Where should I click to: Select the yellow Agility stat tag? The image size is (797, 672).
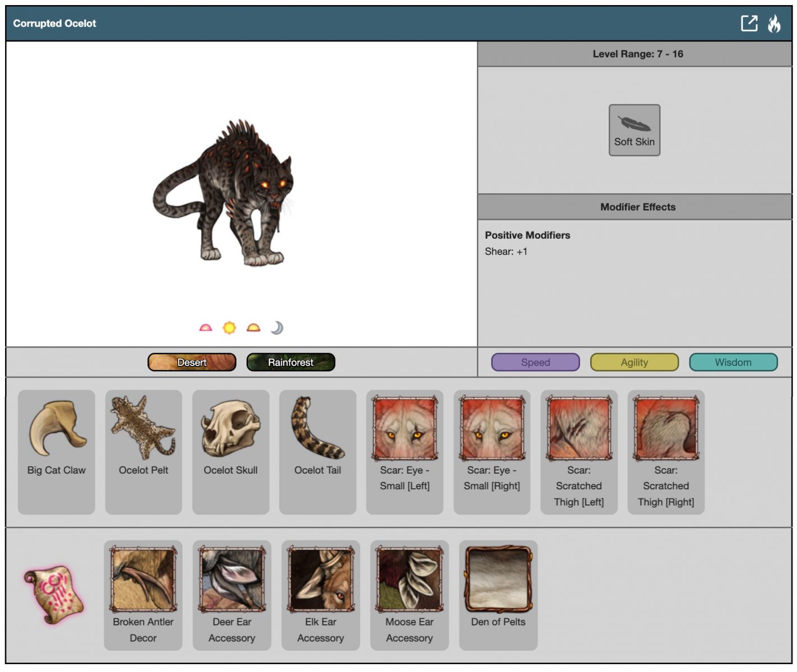click(634, 363)
